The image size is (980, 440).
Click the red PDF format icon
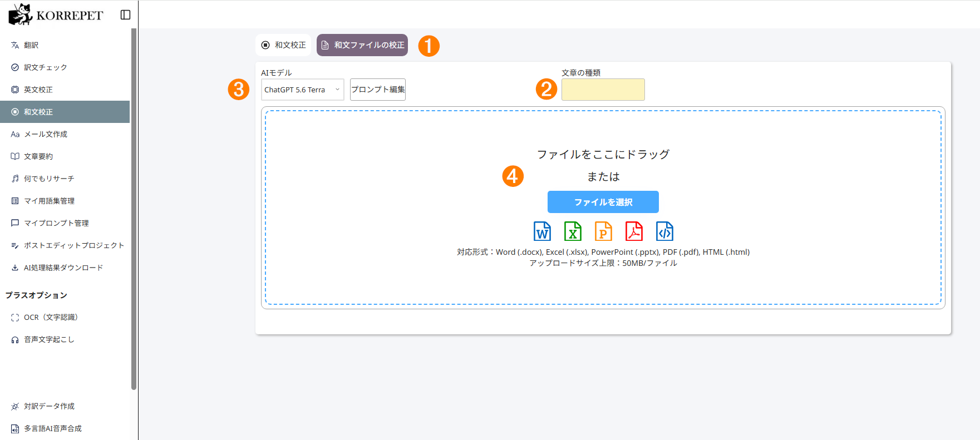634,231
